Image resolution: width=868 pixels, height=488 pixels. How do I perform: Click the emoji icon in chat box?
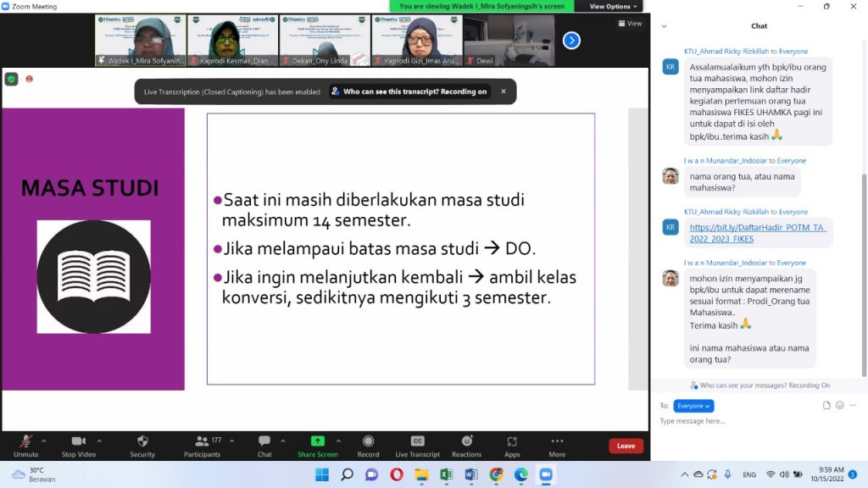pos(840,406)
